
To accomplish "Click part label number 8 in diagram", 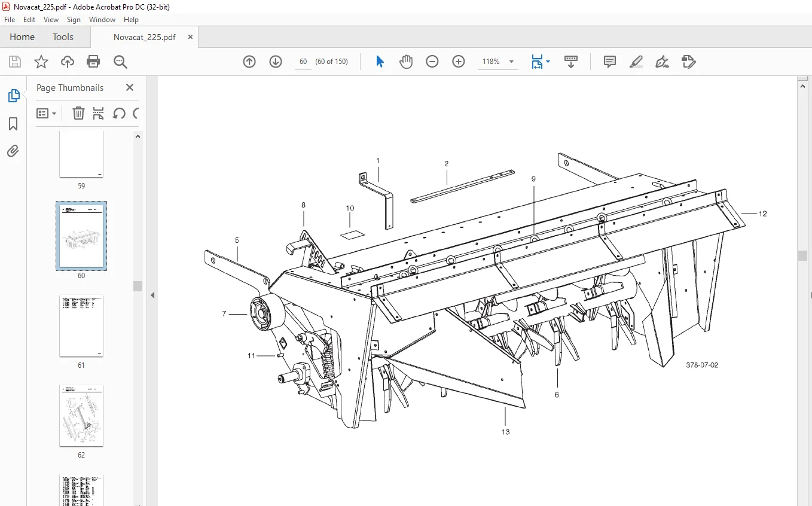I will click(303, 205).
